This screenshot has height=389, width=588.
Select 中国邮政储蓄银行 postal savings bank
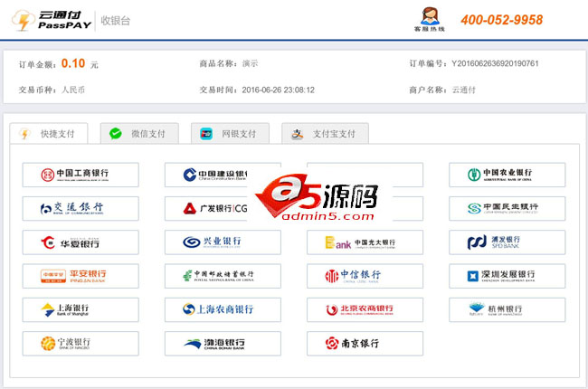pyautogui.click(x=223, y=276)
